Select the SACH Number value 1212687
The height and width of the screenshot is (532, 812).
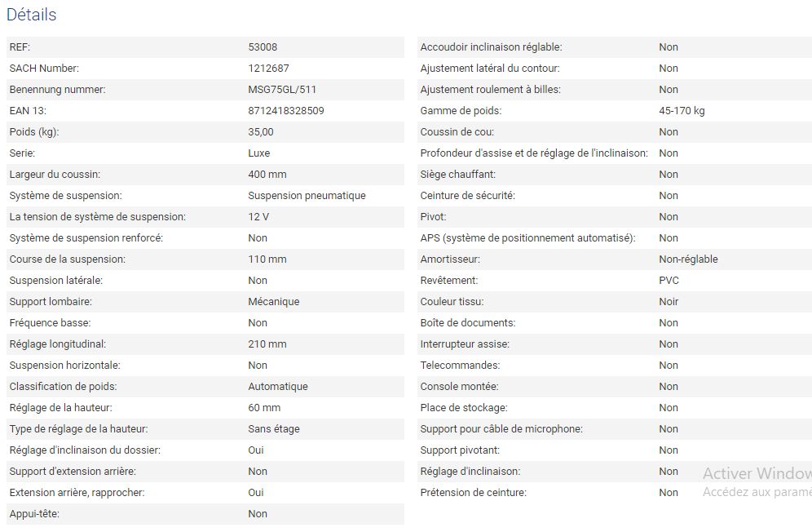(268, 69)
